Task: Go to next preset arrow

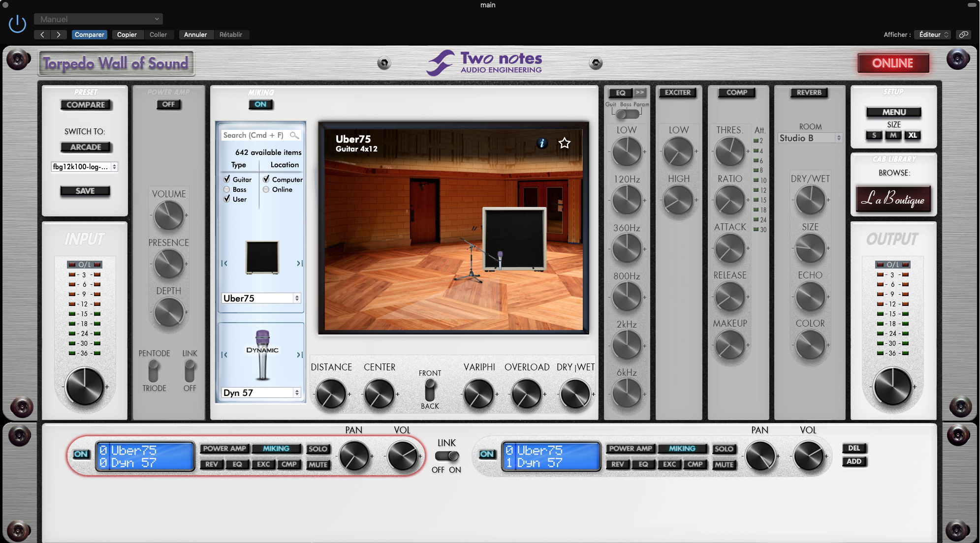Action: [59, 34]
